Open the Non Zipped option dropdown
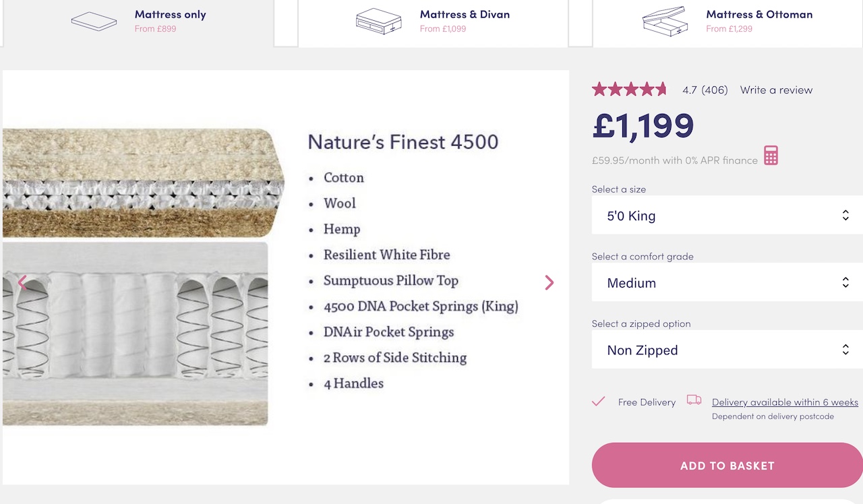 pyautogui.click(x=727, y=350)
